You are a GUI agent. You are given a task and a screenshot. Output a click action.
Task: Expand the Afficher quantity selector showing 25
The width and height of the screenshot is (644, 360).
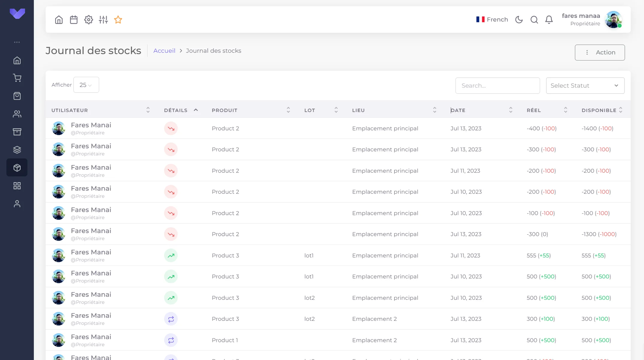[x=85, y=85]
